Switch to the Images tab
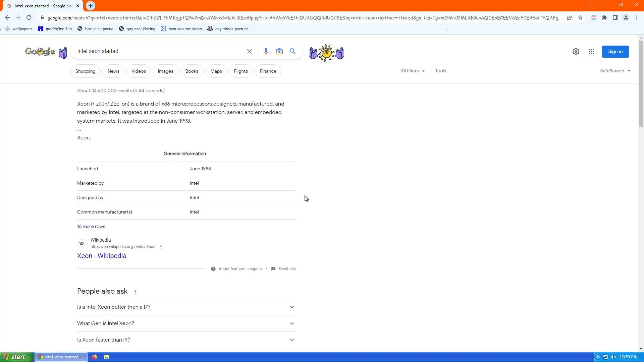The width and height of the screenshot is (644, 362). point(165,71)
